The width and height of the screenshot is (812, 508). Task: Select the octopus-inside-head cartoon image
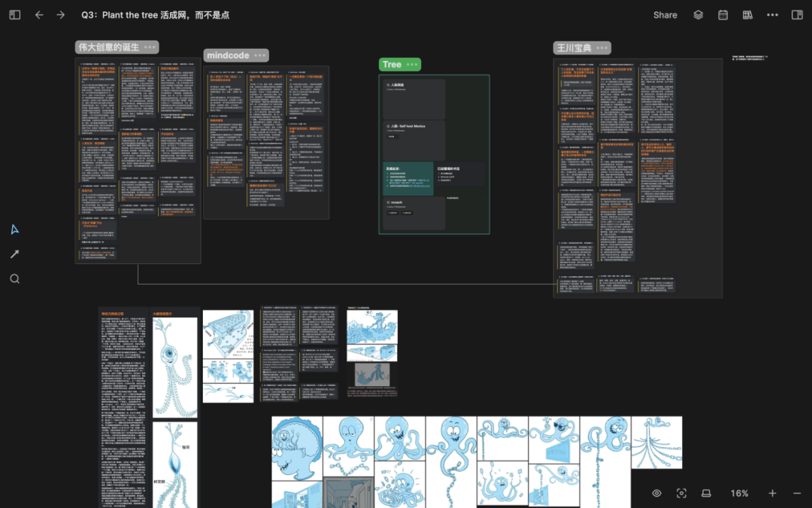(297, 449)
